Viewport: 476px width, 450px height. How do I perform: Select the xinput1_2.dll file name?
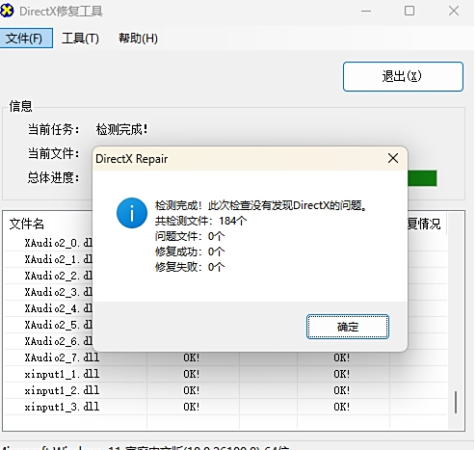[62, 390]
